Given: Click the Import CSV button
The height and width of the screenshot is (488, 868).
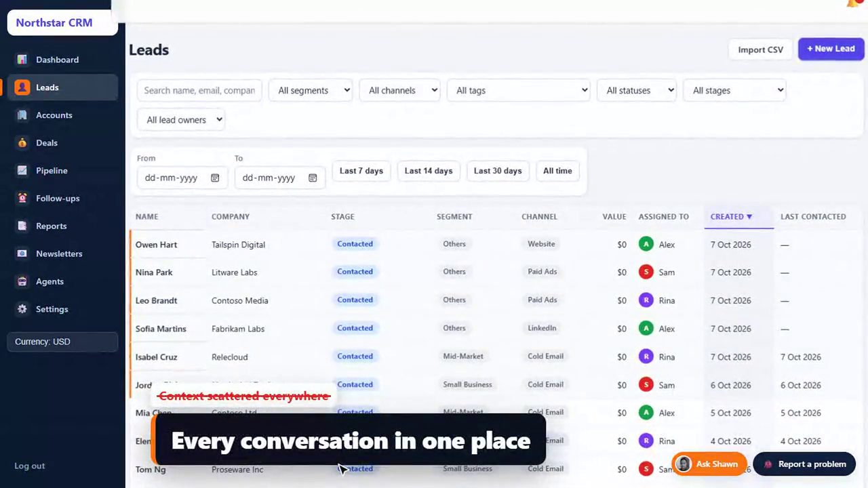Looking at the screenshot, I should coord(760,49).
